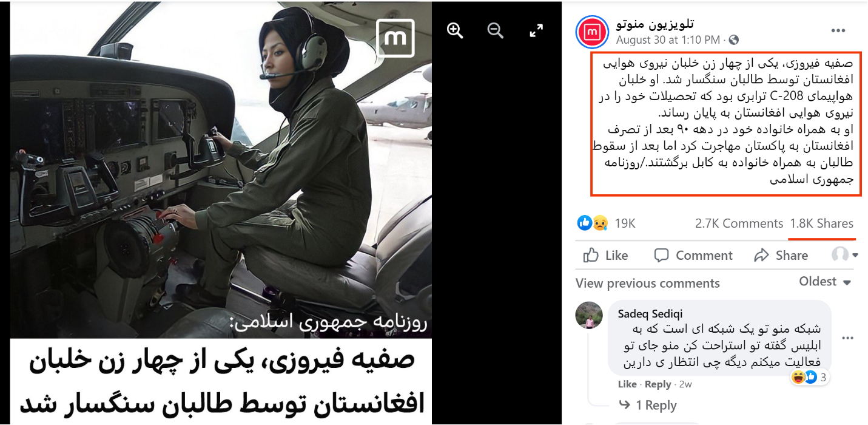Like the post

(605, 256)
